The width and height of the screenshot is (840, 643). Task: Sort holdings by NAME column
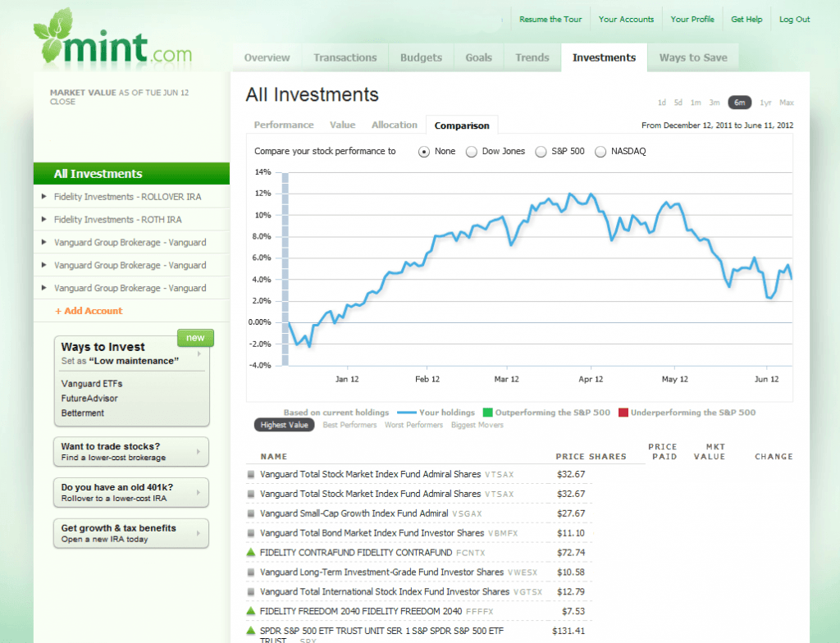pyautogui.click(x=274, y=457)
